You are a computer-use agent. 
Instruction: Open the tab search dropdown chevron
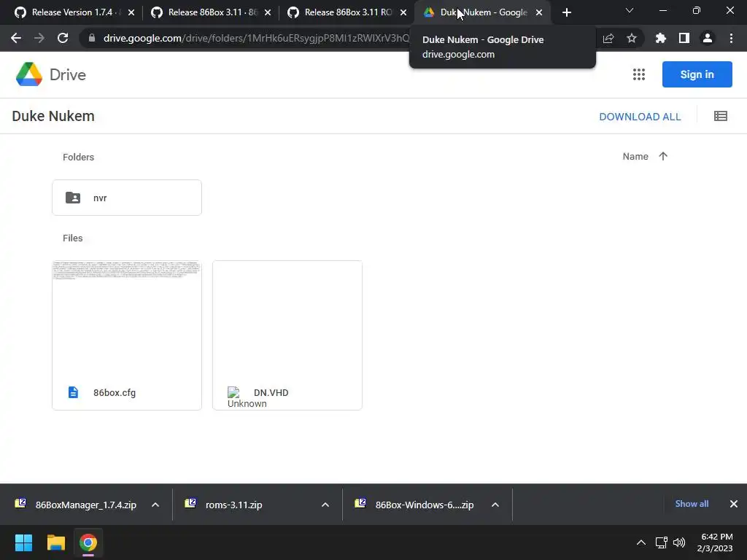click(x=630, y=10)
